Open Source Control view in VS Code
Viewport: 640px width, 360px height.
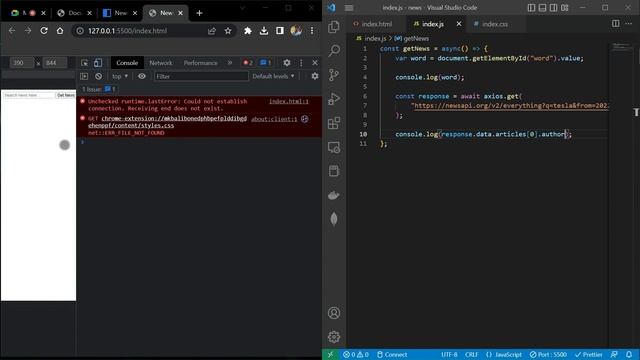[x=334, y=75]
